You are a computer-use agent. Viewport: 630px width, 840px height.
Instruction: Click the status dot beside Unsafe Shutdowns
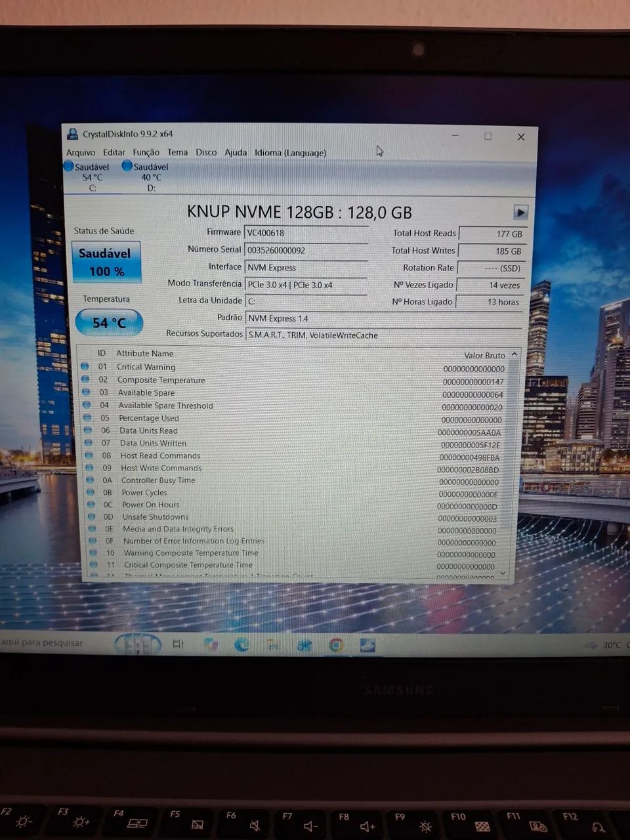pos(91,516)
